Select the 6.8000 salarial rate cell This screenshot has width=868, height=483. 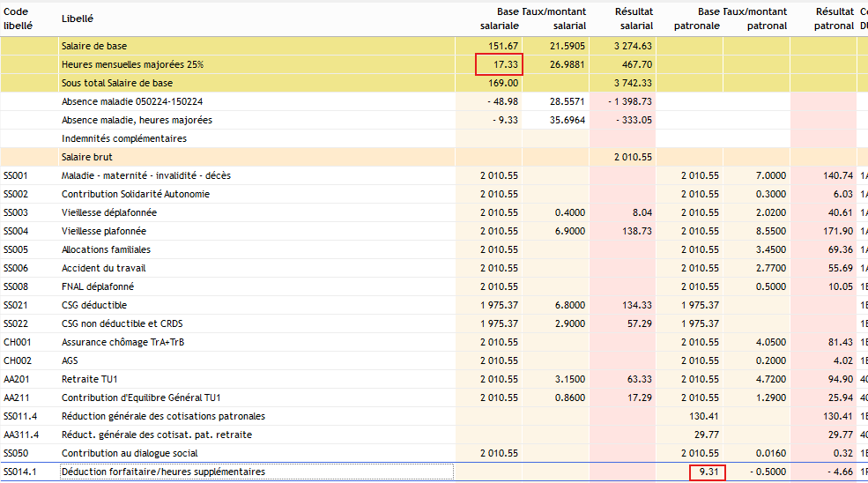pyautogui.click(x=570, y=305)
